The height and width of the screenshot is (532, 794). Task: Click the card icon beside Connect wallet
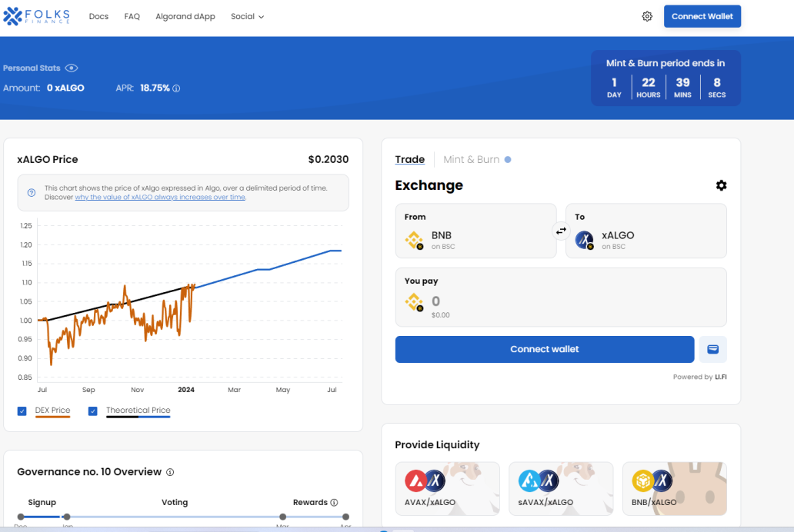713,349
